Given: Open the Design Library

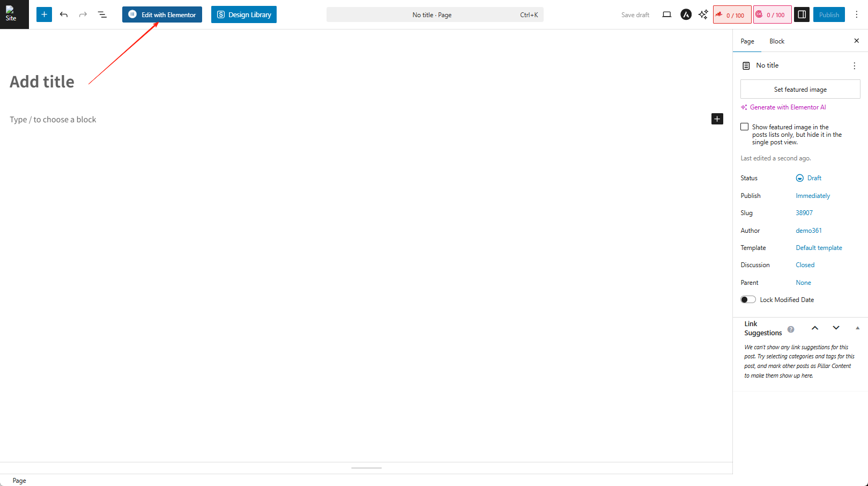Looking at the screenshot, I should 244,14.
